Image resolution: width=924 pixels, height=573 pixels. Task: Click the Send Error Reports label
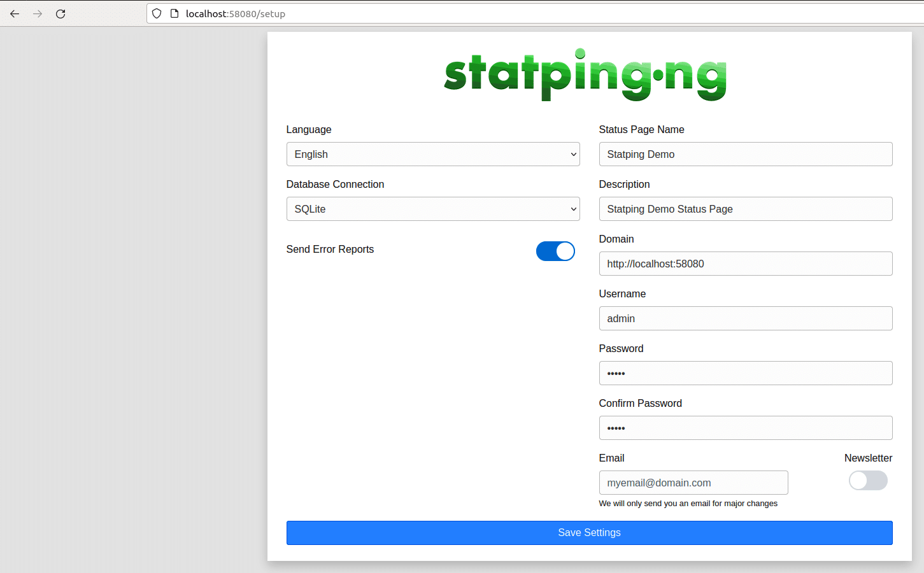(330, 249)
